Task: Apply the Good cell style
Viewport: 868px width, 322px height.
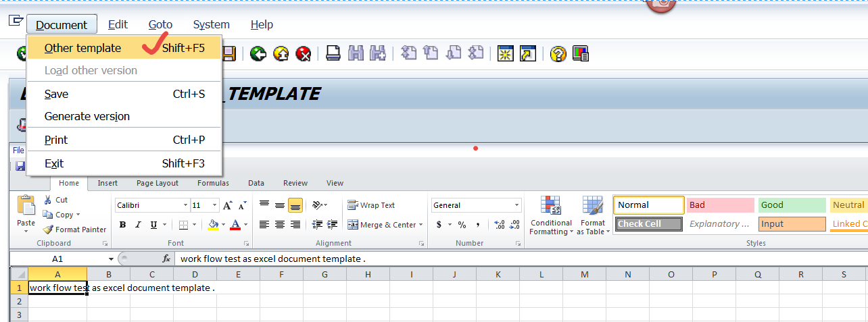Action: (x=792, y=205)
